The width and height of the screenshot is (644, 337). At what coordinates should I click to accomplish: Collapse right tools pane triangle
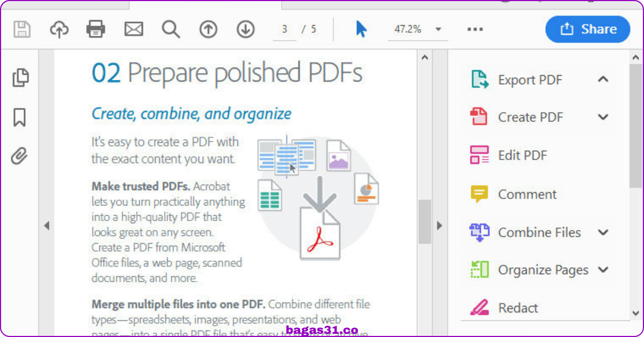(440, 226)
